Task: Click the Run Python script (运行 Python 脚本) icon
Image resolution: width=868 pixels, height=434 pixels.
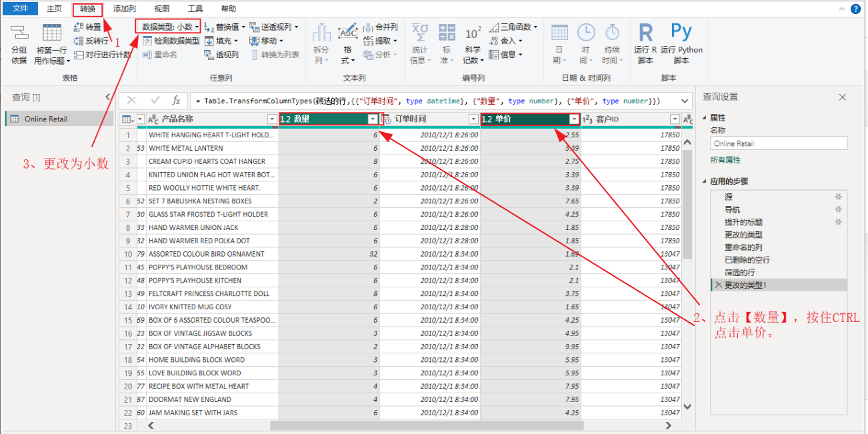Action: 681,32
